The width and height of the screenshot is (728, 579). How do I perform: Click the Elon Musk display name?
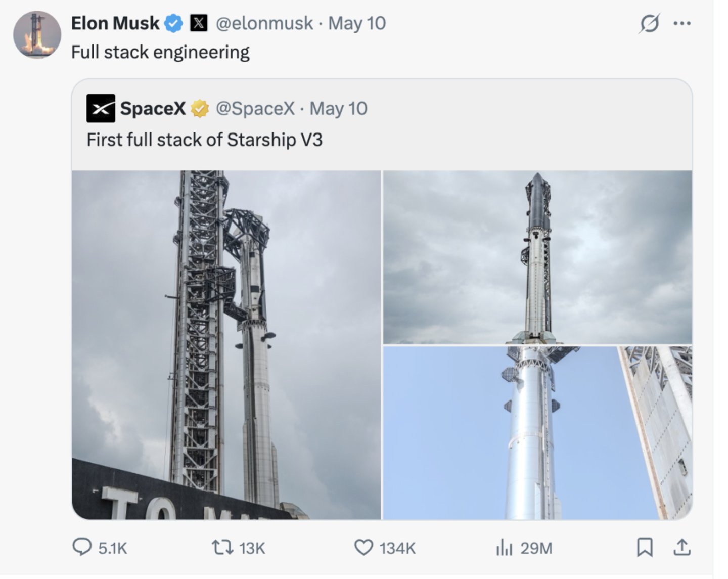(115, 23)
